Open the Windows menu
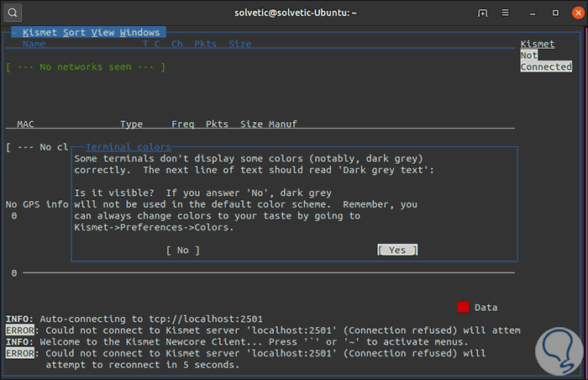 click(140, 33)
